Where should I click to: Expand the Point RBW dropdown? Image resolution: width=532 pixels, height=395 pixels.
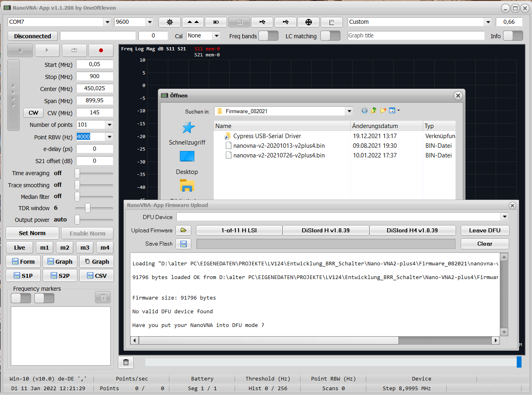pos(109,137)
